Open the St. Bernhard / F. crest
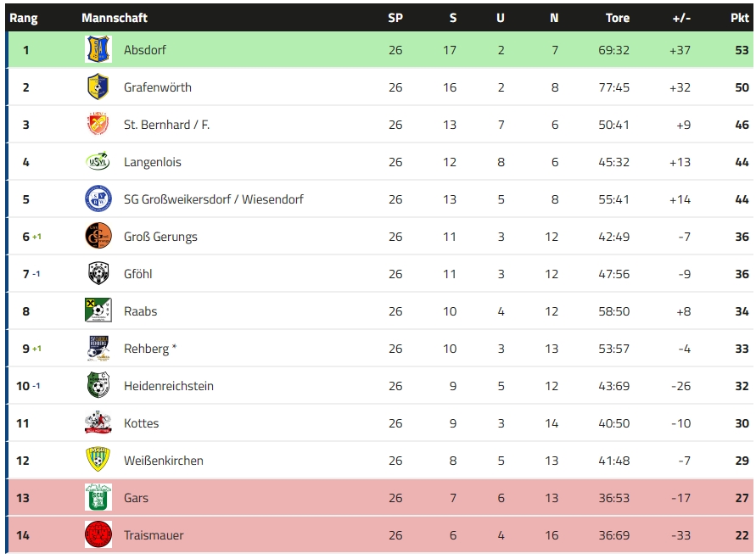 (98, 124)
